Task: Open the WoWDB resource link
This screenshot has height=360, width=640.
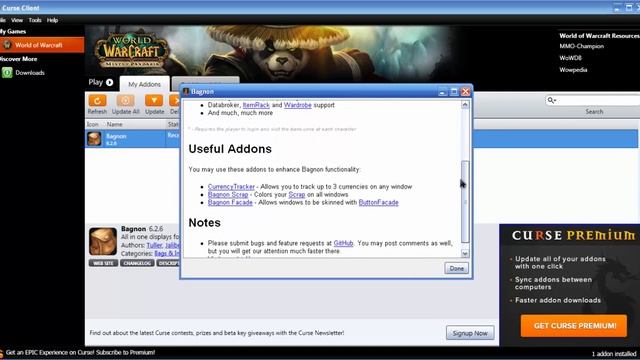Action: (570, 58)
